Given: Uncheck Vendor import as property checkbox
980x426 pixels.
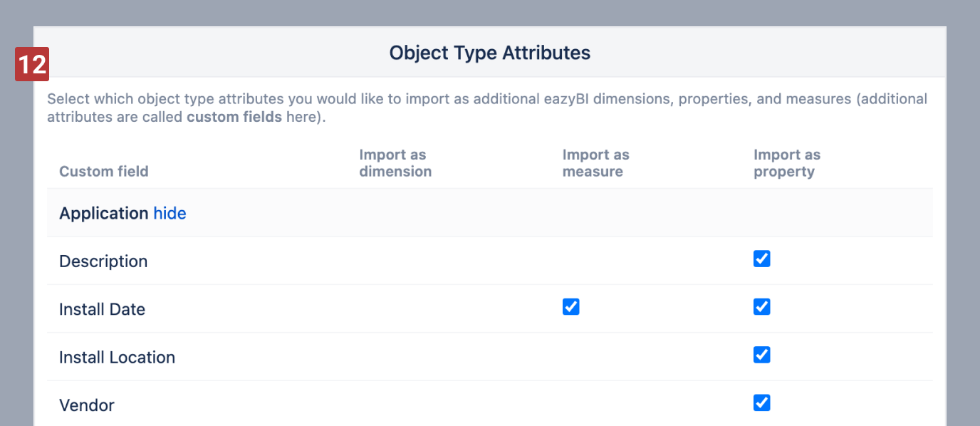Looking at the screenshot, I should [761, 402].
